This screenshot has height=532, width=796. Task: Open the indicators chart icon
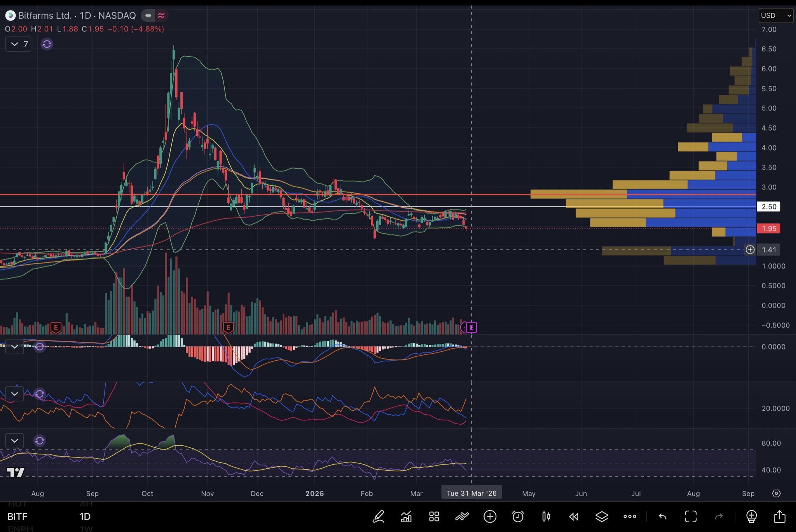tap(406, 516)
